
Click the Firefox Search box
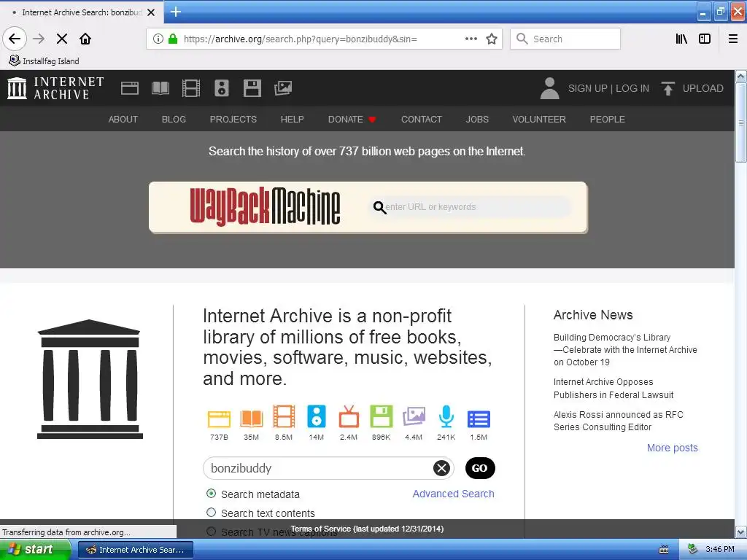coord(565,39)
